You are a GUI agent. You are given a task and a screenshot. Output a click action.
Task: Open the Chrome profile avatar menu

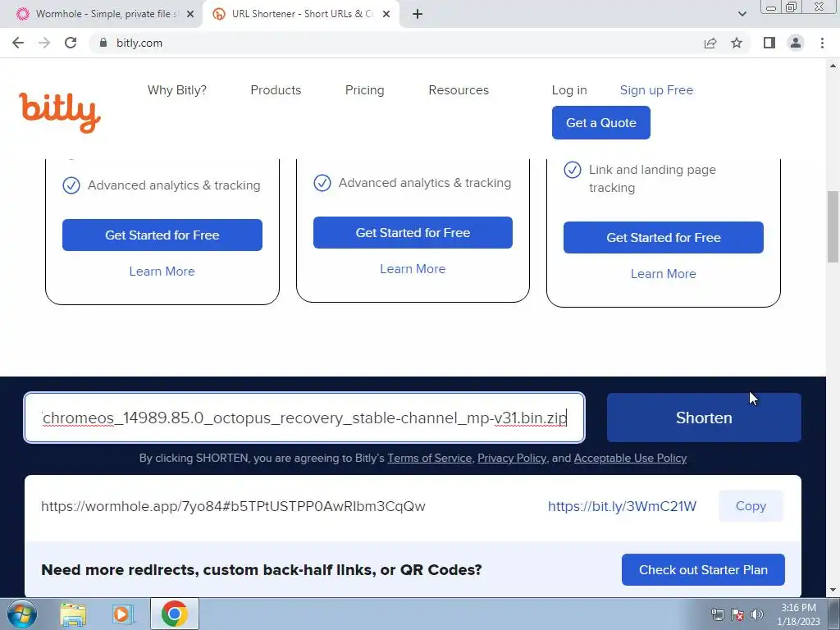pyautogui.click(x=796, y=43)
